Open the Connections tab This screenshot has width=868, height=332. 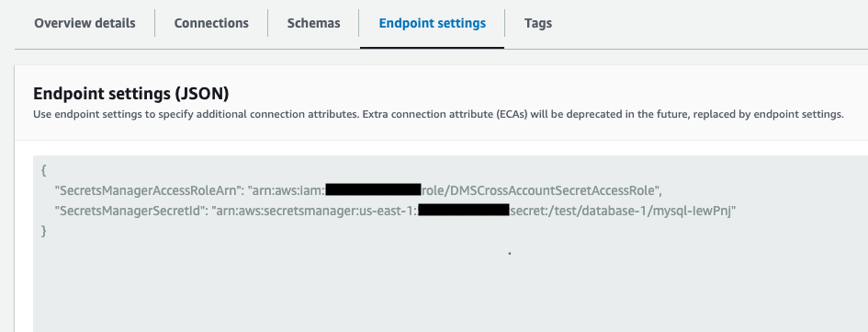[211, 23]
